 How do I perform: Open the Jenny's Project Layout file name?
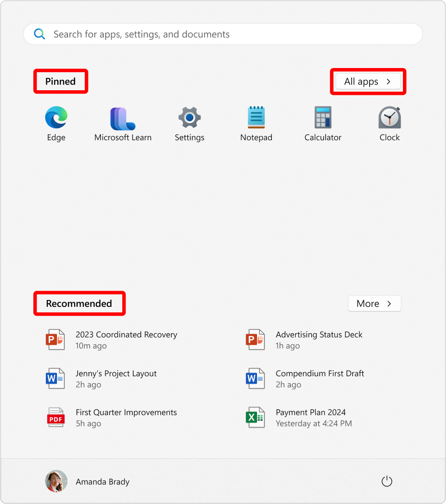(x=116, y=373)
